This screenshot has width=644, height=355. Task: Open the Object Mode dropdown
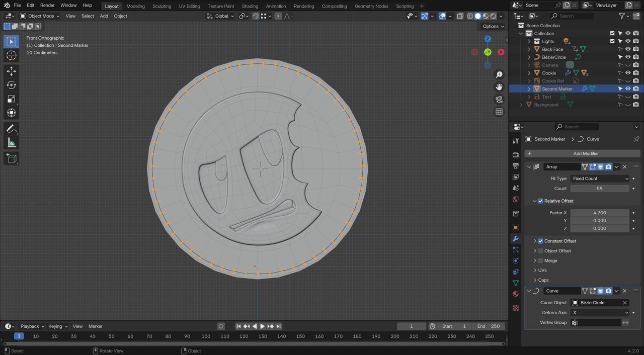39,16
